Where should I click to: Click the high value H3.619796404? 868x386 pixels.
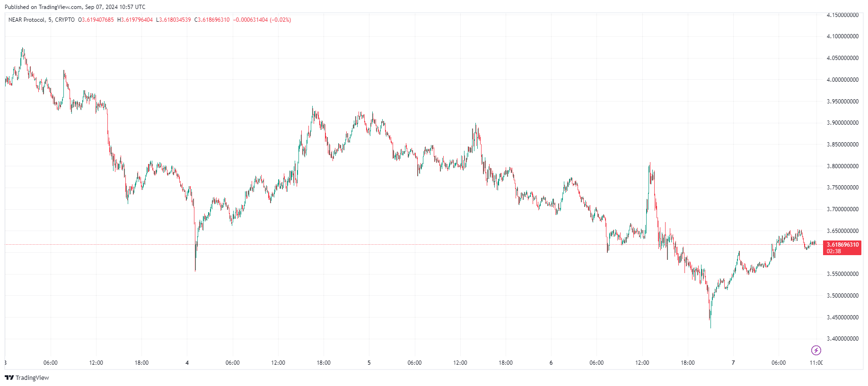(x=135, y=20)
